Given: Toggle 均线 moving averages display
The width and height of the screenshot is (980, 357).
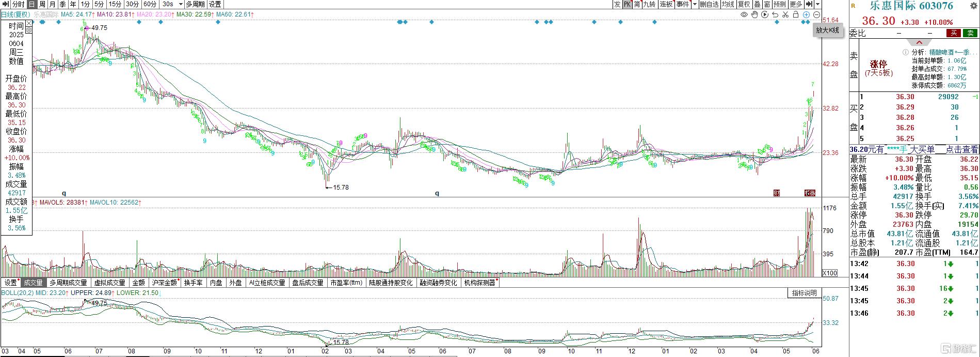Looking at the screenshot, I should tap(728, 4).
